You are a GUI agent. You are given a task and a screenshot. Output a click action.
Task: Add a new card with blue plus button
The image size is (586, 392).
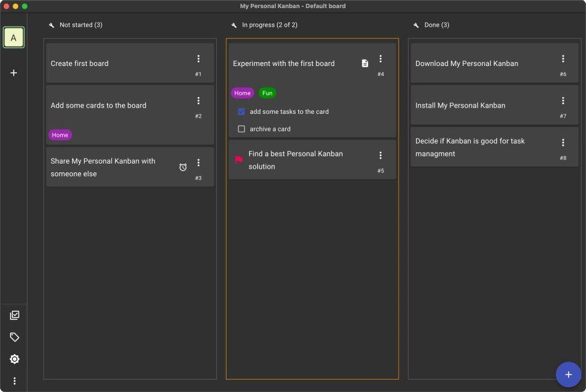pos(569,375)
